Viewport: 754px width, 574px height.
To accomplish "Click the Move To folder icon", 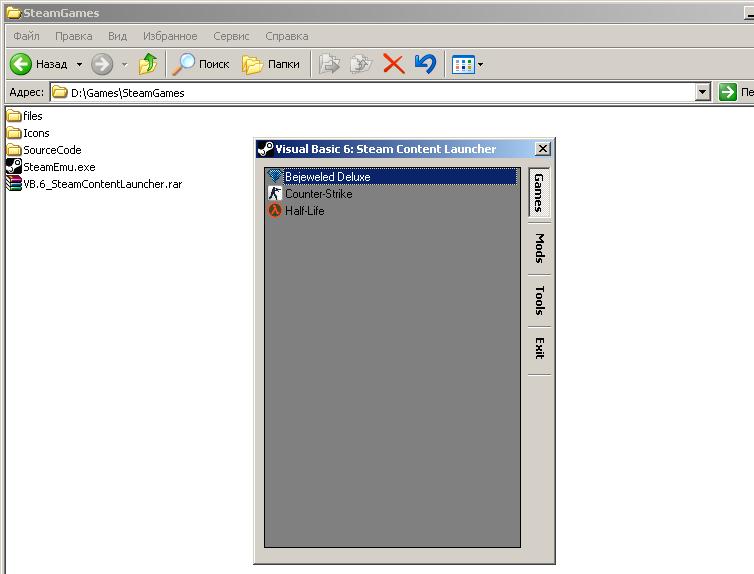I will tap(329, 64).
